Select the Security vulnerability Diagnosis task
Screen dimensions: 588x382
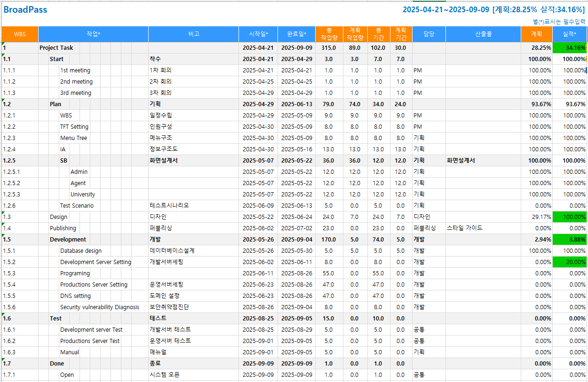pos(100,307)
